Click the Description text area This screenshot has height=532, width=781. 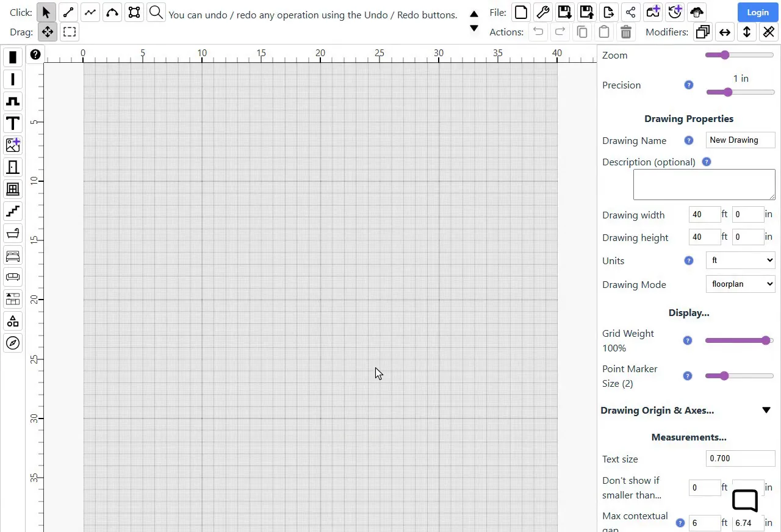point(704,185)
